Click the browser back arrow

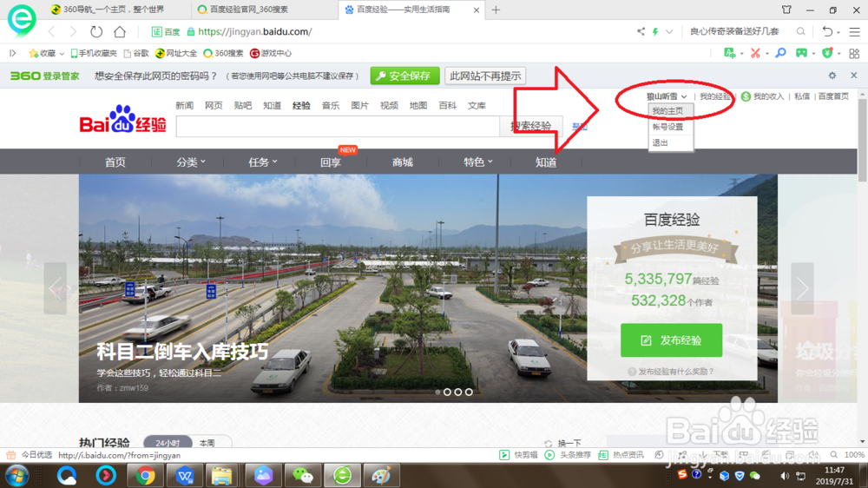(x=51, y=31)
